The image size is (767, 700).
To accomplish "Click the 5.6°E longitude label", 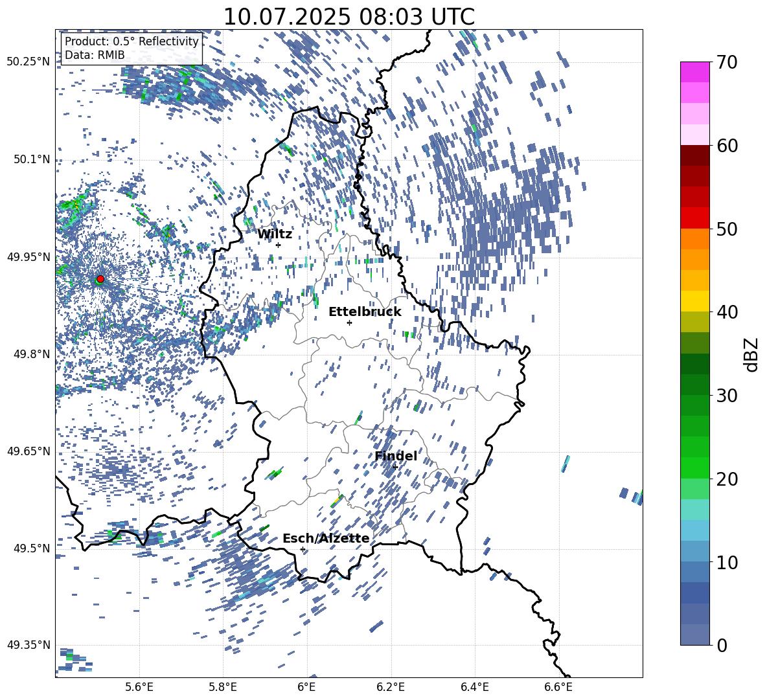I will pos(139,687).
